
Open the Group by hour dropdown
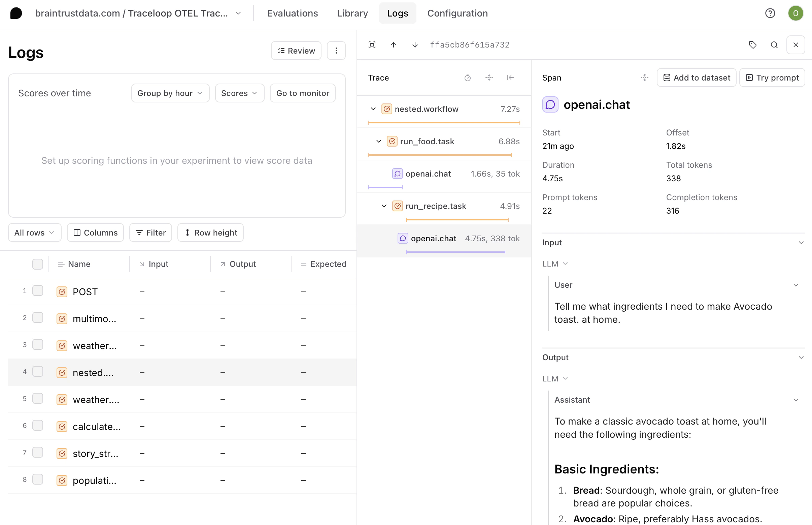[170, 93]
